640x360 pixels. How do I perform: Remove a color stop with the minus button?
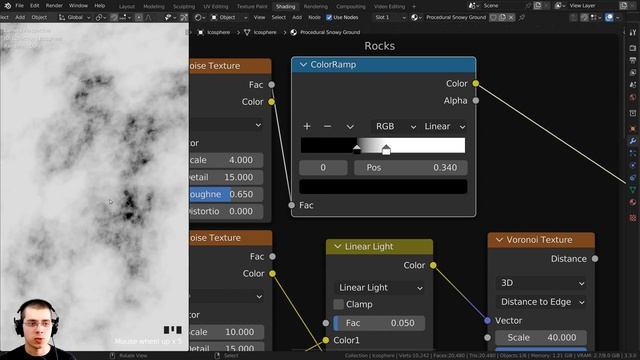click(327, 127)
